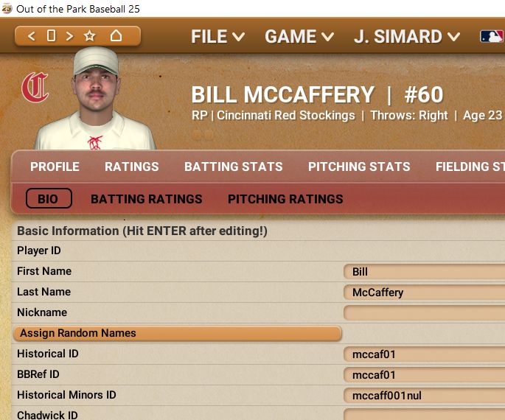Expand the GAME dropdown menu
Viewport: 505px width, 420px height.
coord(299,37)
